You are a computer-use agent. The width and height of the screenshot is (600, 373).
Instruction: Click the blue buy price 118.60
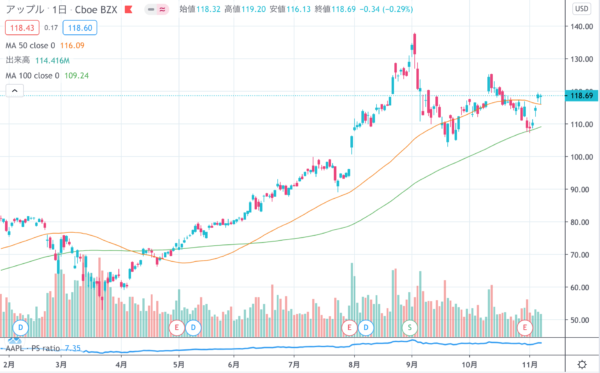point(80,28)
